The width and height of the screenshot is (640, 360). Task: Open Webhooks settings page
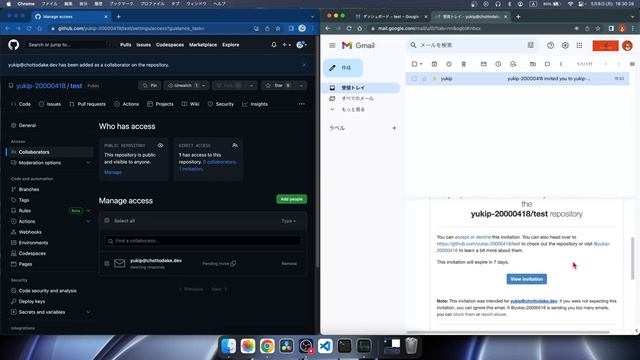30,232
